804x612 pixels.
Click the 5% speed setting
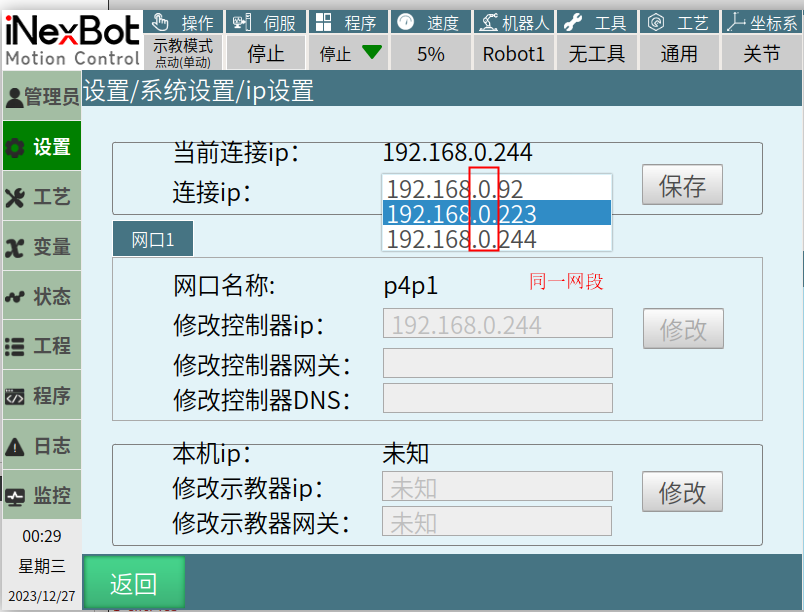pyautogui.click(x=431, y=54)
